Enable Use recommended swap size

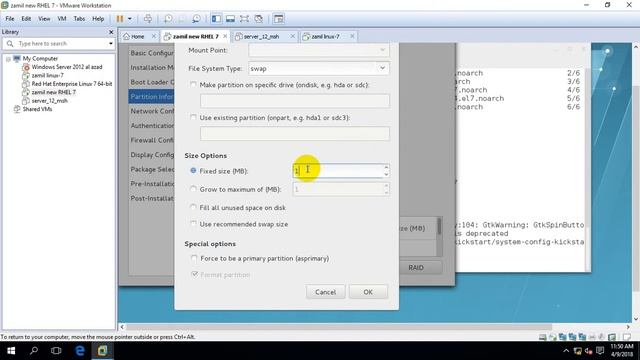click(x=193, y=224)
